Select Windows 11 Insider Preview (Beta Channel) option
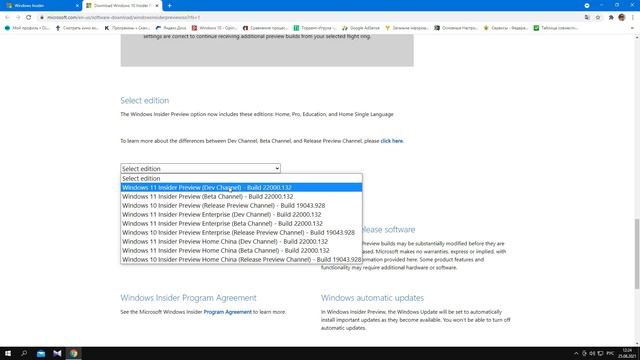Viewport: 640px width, 360px height. click(241, 196)
